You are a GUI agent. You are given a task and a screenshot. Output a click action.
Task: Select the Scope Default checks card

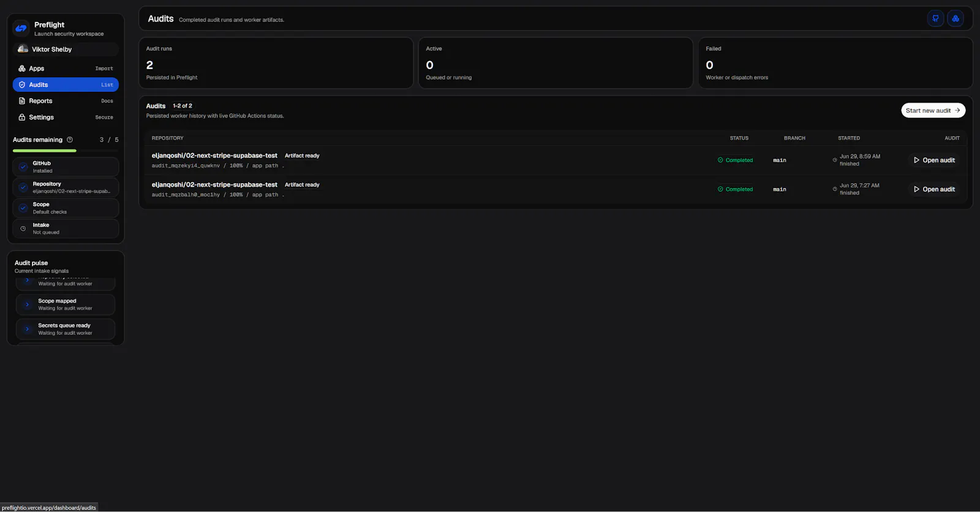(x=66, y=208)
